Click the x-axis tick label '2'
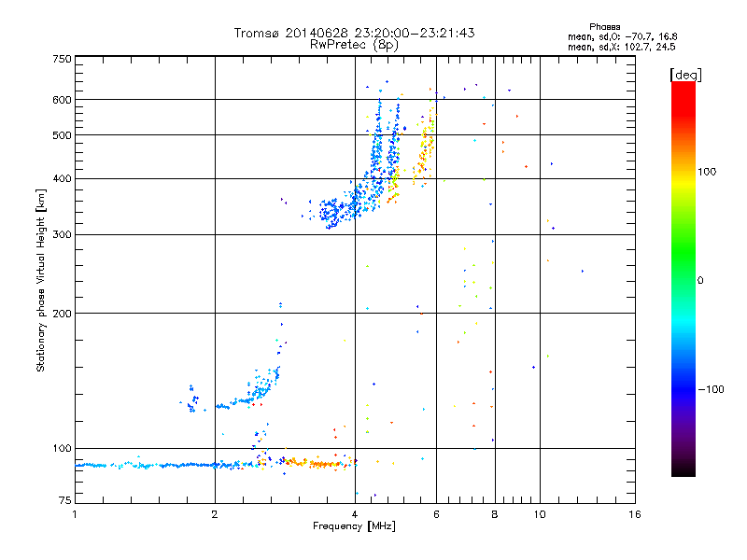 pyautogui.click(x=215, y=514)
